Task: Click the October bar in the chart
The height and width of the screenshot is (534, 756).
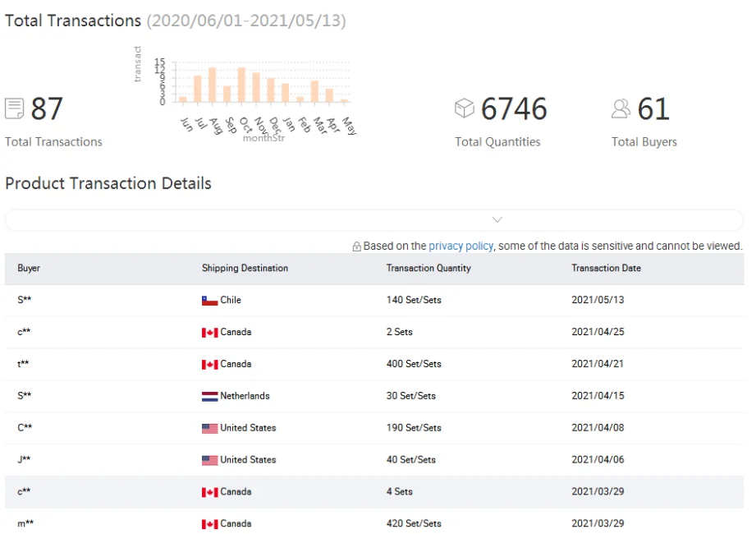Action: click(x=241, y=85)
